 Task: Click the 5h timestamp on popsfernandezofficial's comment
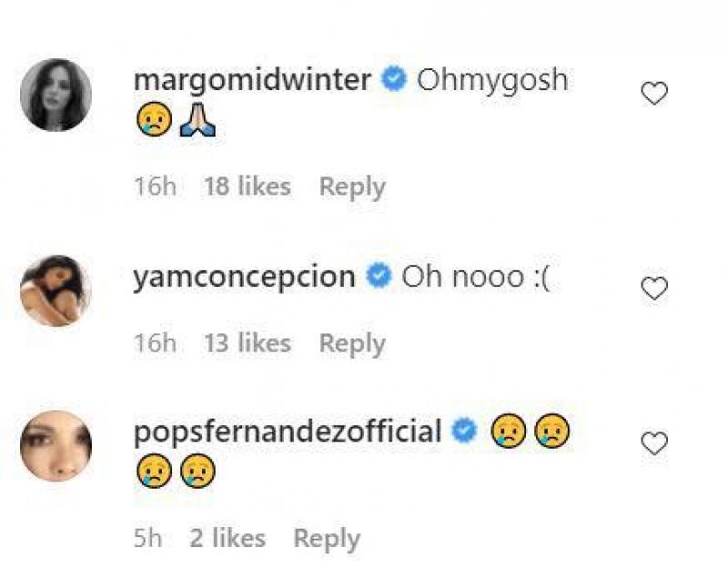coord(147,538)
